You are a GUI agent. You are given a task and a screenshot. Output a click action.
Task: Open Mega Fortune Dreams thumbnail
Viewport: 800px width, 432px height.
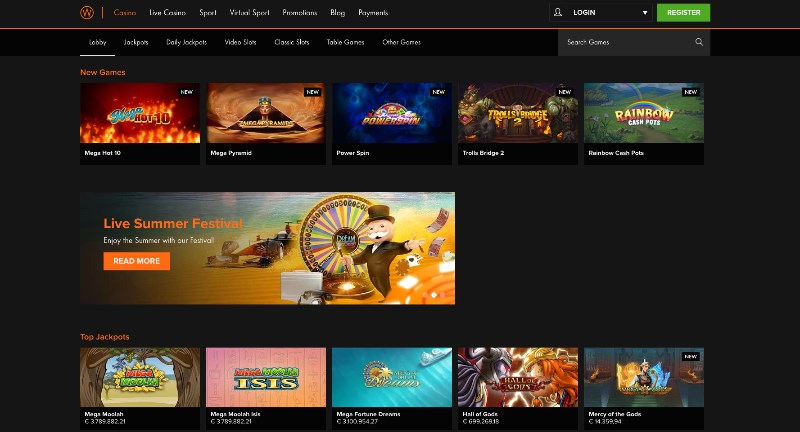(392, 377)
